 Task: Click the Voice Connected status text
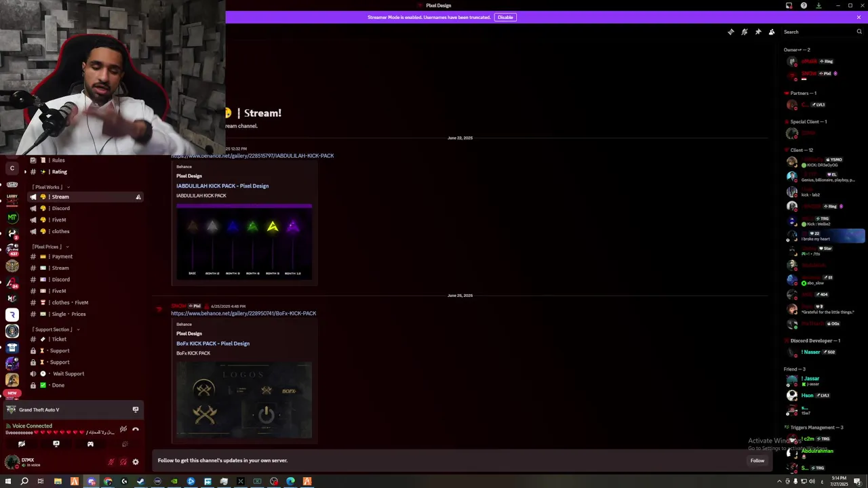coord(32,426)
